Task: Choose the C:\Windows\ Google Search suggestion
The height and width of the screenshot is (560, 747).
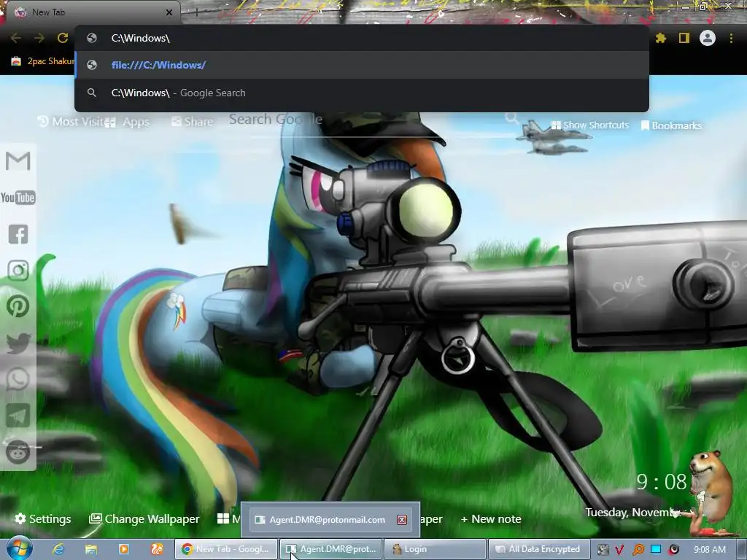Action: tap(362, 93)
